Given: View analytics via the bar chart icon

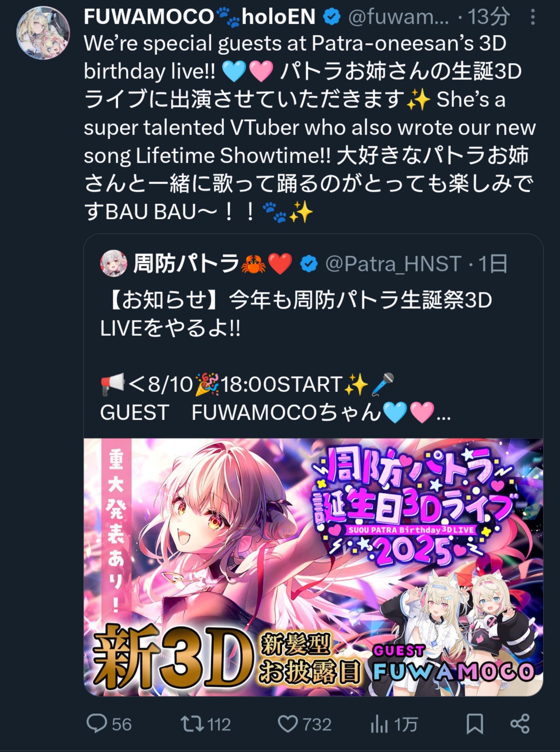Looking at the screenshot, I should [379, 724].
